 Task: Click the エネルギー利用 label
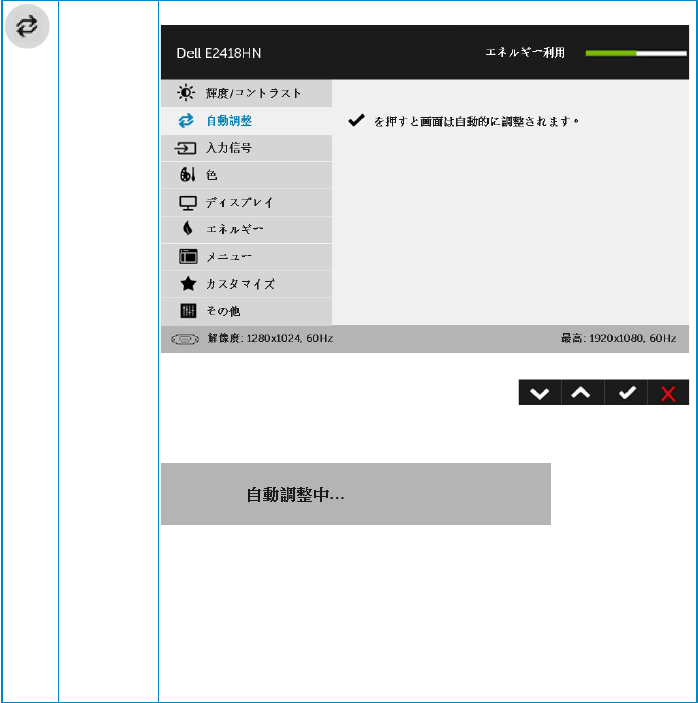525,52
